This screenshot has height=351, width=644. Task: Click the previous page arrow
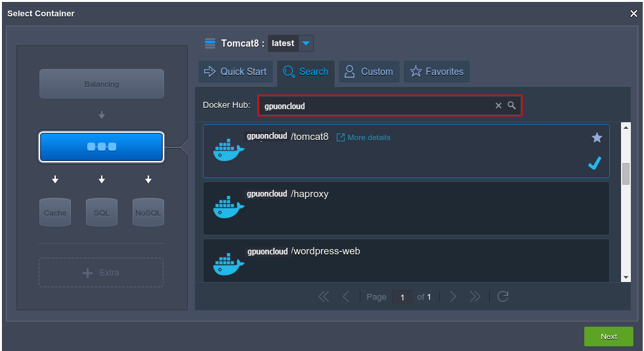[346, 296]
